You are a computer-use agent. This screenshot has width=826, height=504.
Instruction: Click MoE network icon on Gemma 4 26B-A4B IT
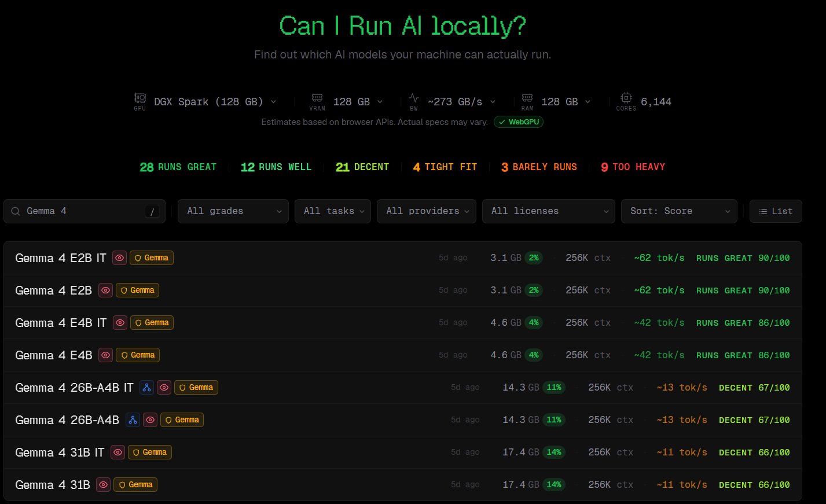(147, 388)
